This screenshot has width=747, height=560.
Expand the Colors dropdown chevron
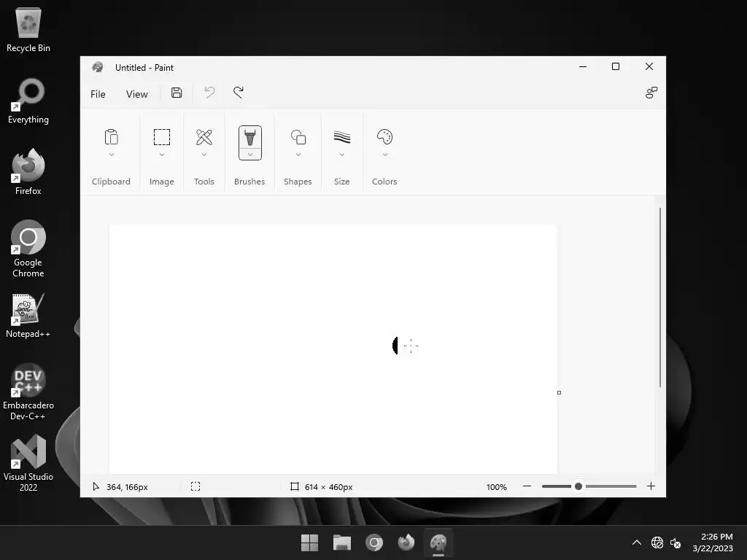coord(385,155)
